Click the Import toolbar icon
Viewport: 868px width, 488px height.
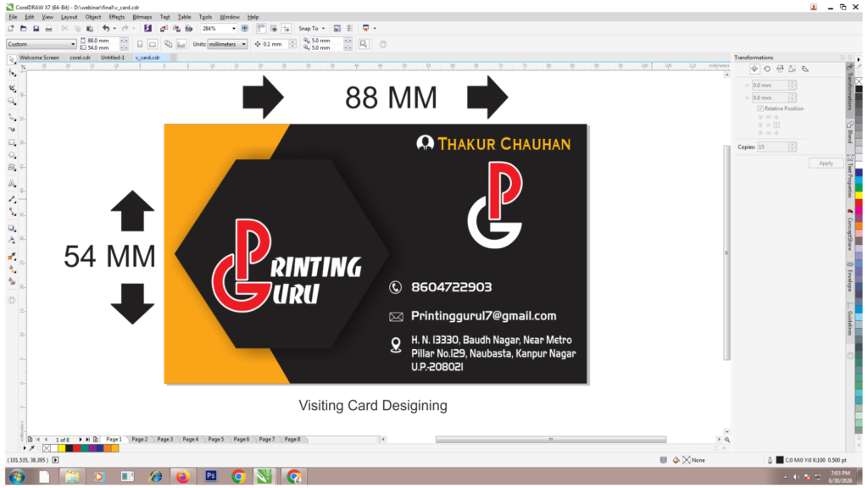pos(164,28)
